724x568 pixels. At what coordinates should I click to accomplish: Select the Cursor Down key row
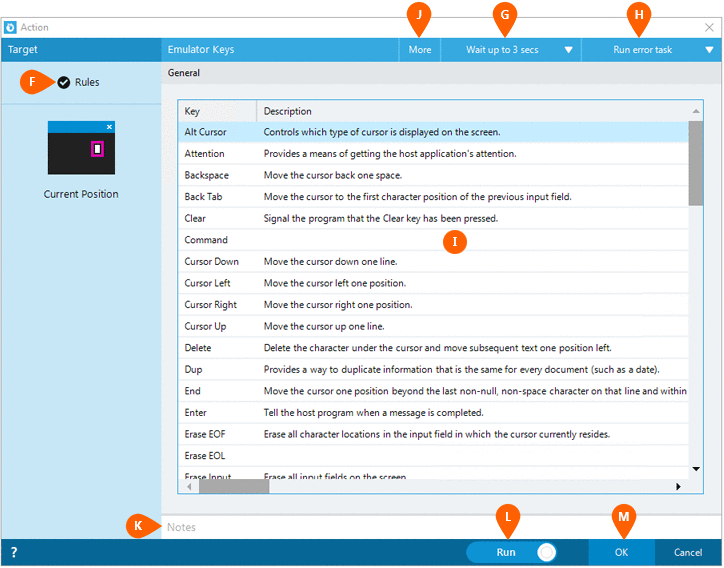pyautogui.click(x=434, y=262)
